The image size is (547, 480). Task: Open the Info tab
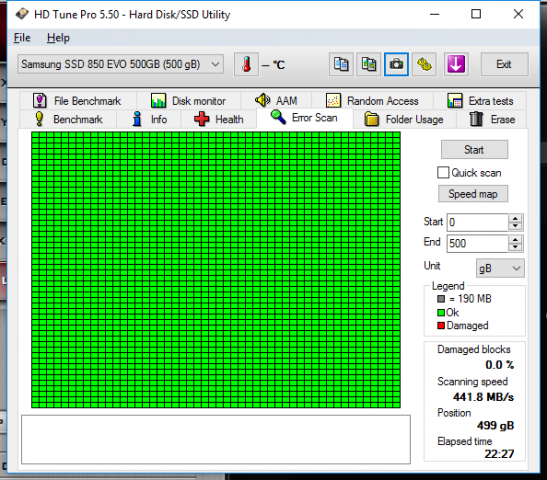tap(149, 119)
